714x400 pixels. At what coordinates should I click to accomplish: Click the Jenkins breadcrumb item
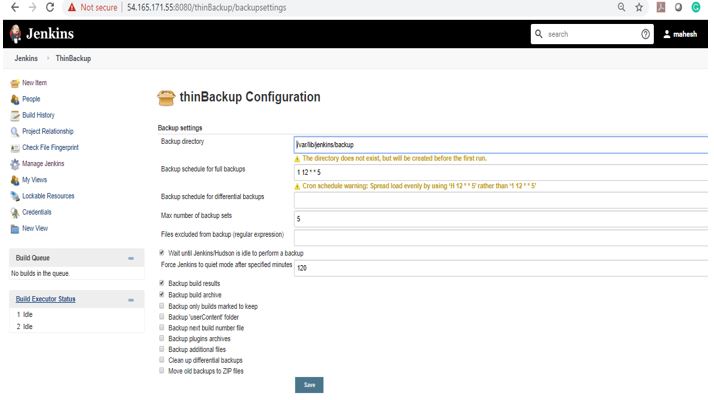[x=26, y=58]
